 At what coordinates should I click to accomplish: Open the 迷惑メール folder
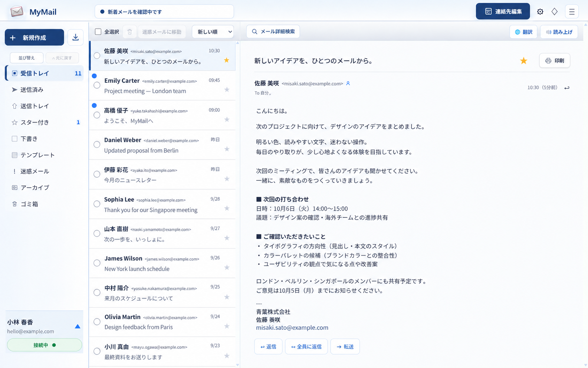pyautogui.click(x=44, y=171)
